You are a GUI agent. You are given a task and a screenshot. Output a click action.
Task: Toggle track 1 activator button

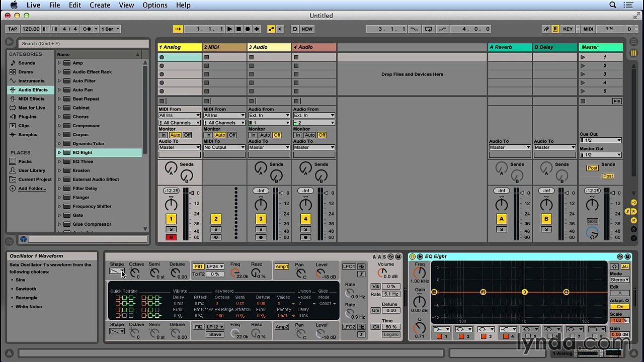[x=171, y=219]
